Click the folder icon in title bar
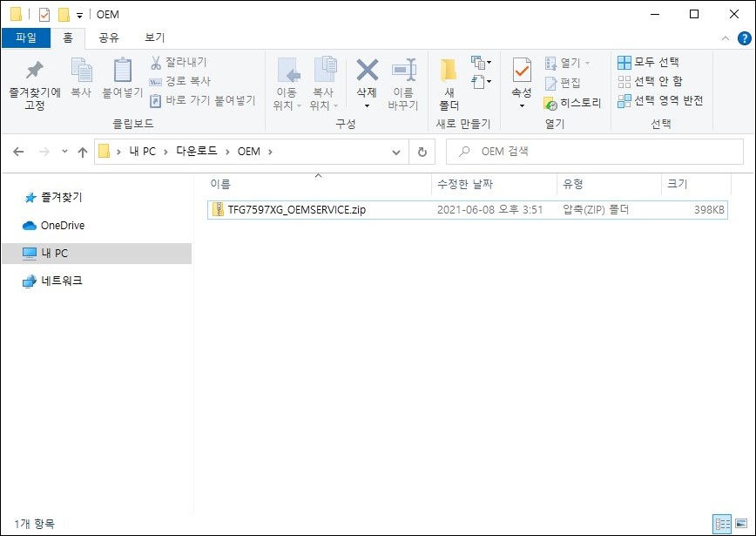The image size is (756, 536). (x=16, y=15)
